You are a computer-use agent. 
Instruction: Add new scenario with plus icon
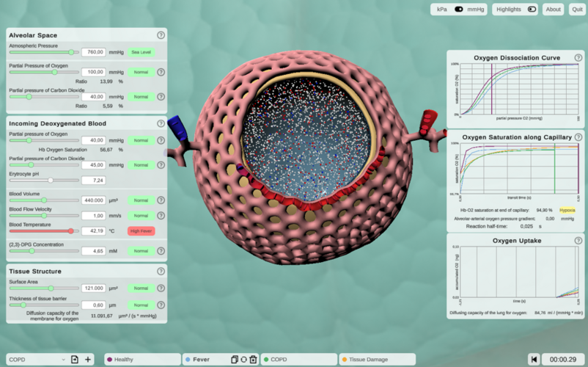pos(88,360)
